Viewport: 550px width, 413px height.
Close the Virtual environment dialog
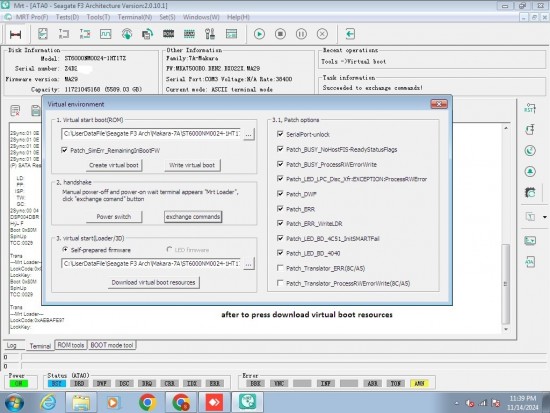click(x=439, y=104)
